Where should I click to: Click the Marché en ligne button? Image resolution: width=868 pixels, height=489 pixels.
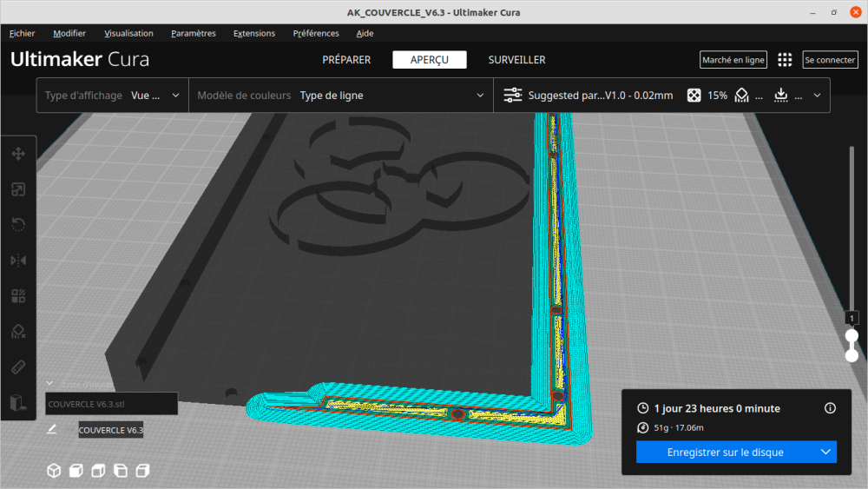tap(733, 60)
